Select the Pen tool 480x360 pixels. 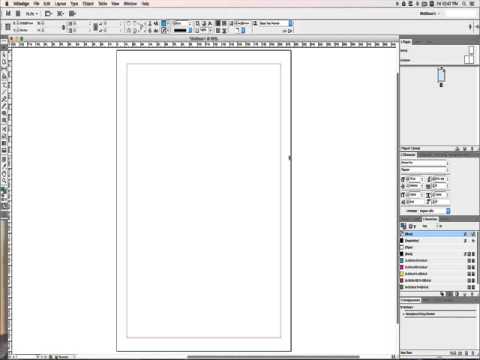coord(4,99)
